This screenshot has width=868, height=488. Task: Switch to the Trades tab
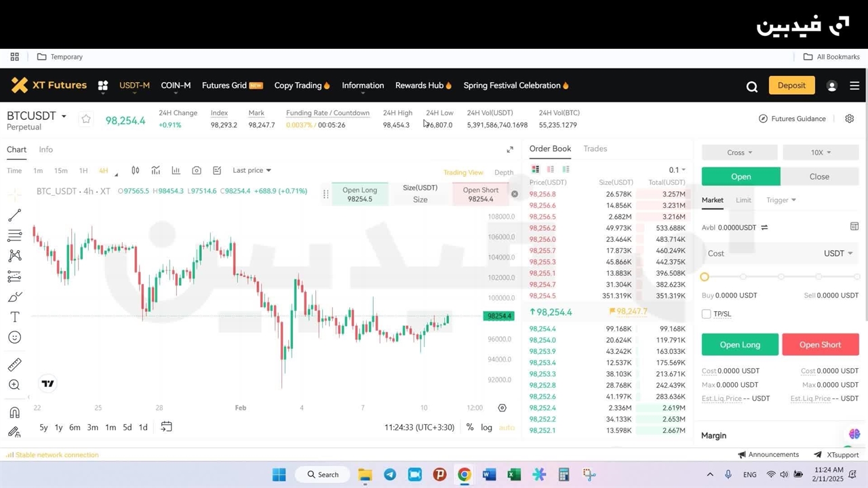pos(595,148)
